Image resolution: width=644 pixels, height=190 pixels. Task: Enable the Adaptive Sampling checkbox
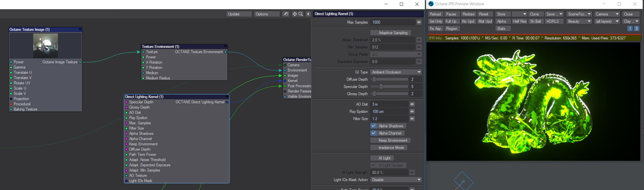[390, 33]
